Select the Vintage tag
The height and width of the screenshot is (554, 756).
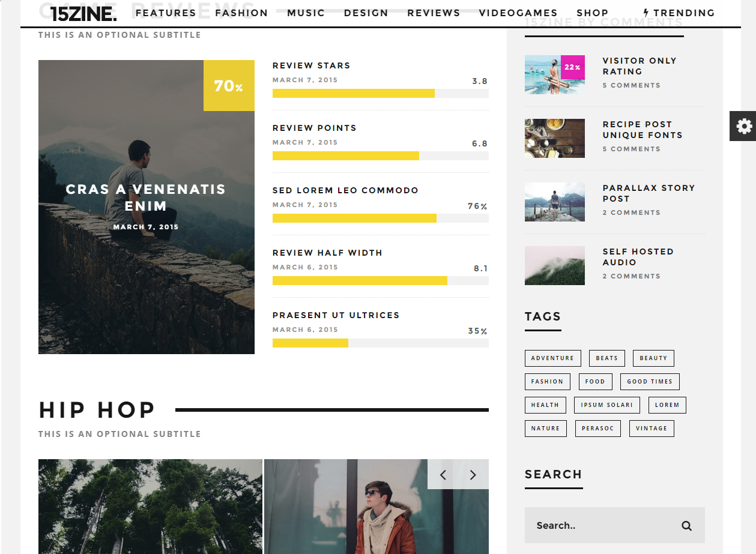(651, 429)
